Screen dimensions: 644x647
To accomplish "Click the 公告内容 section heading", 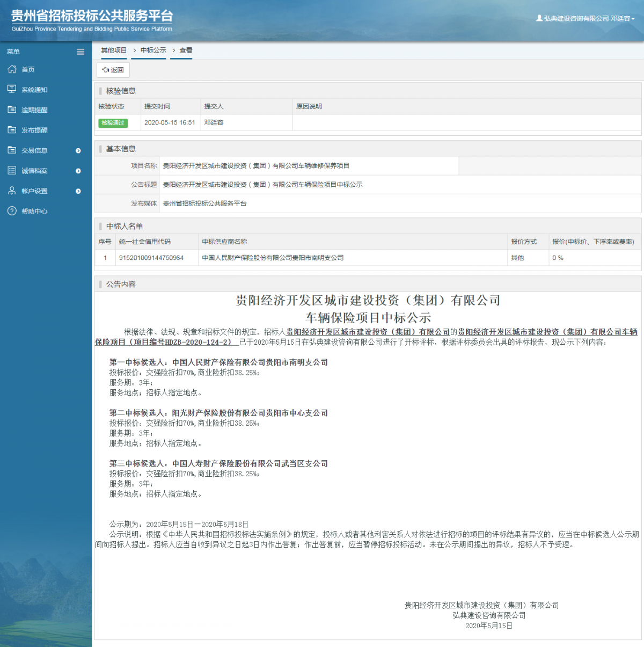I will pos(121,284).
